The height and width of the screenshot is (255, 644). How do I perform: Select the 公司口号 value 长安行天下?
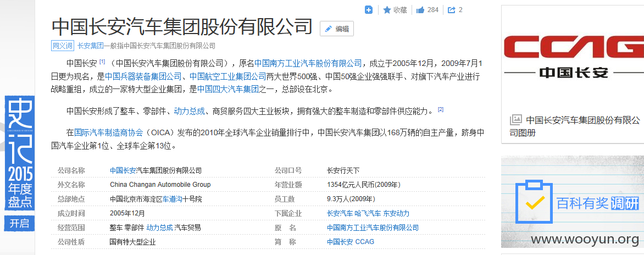[x=343, y=170]
